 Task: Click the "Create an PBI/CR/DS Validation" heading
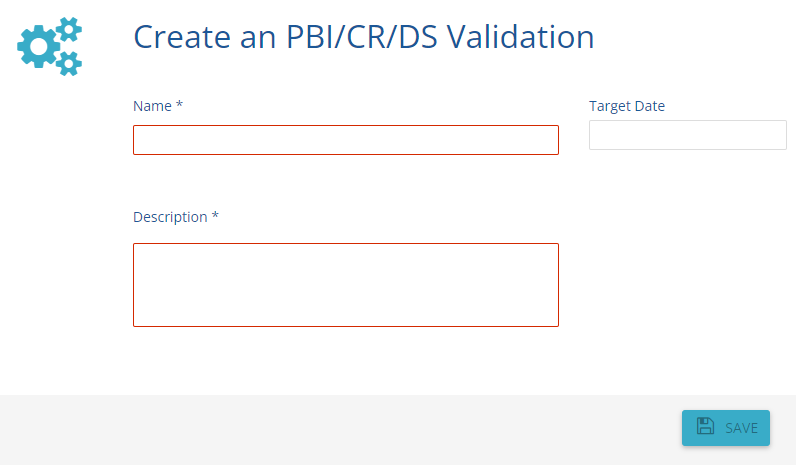pos(364,37)
